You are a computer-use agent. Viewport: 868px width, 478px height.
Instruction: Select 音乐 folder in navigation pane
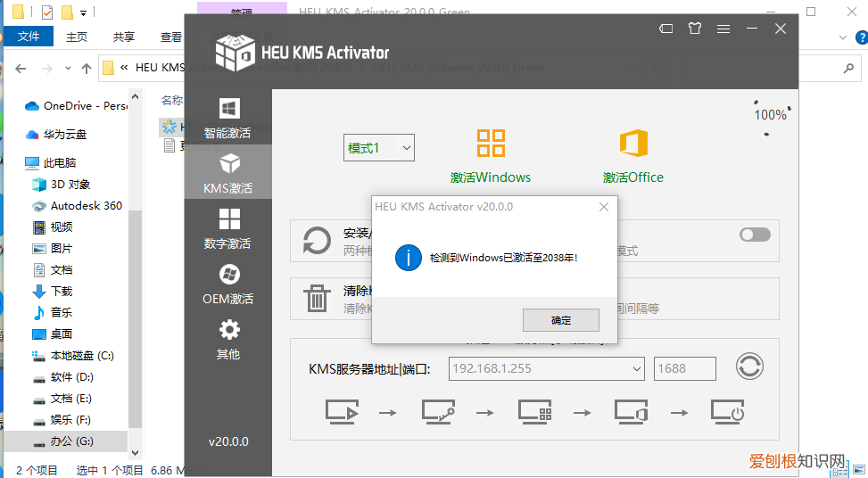pyautogui.click(x=53, y=313)
